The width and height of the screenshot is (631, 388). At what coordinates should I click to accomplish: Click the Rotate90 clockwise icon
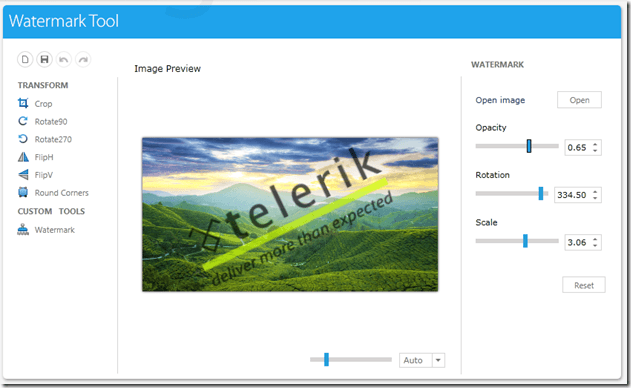23,121
